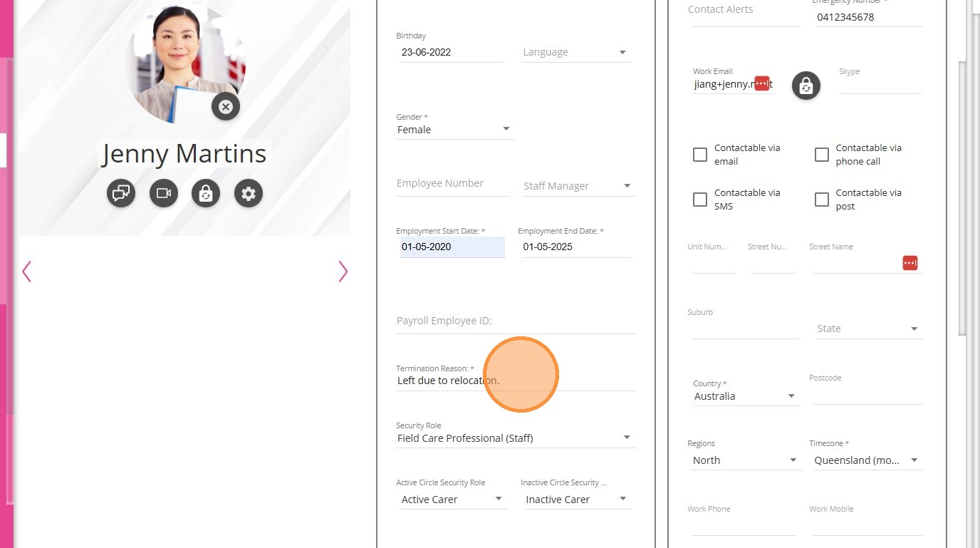Click the Employment End Date field

click(575, 247)
